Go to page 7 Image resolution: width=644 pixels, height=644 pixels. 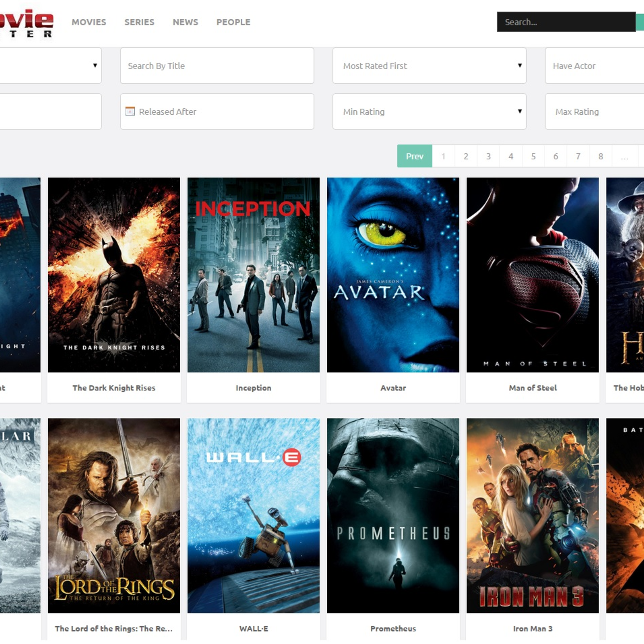(x=578, y=156)
